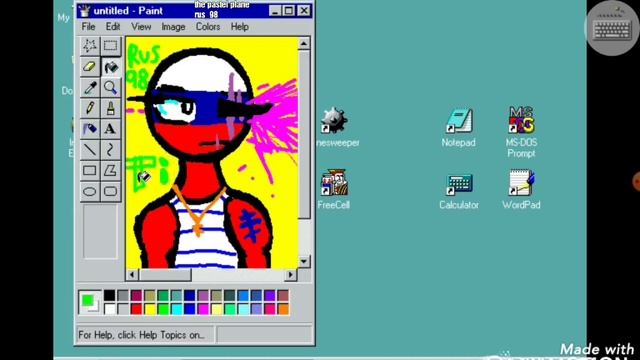The image size is (640, 360).
Task: Pick the dark gray palette swatch
Action: point(123,296)
